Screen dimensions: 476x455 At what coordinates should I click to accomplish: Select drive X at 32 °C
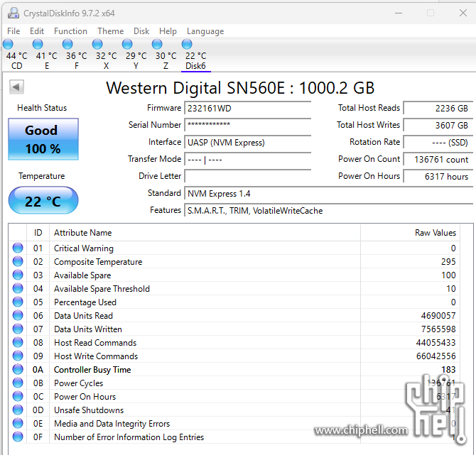106,55
